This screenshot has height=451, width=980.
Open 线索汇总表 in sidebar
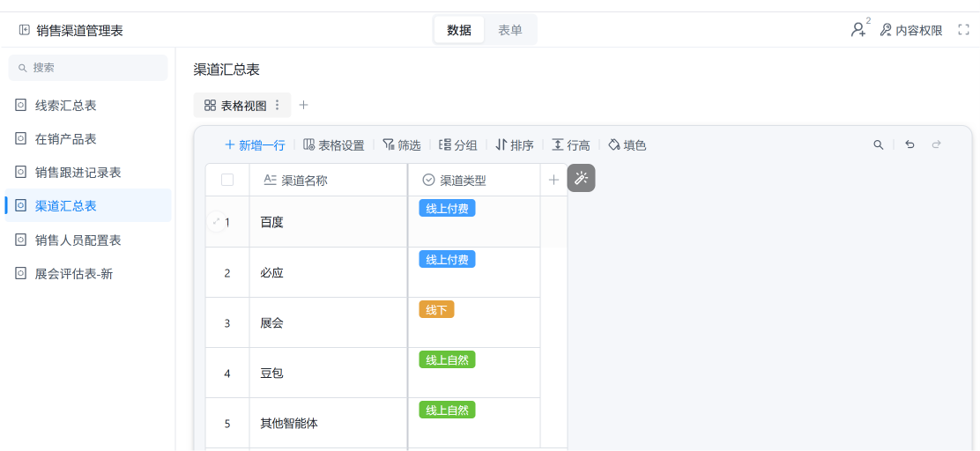[88, 106]
